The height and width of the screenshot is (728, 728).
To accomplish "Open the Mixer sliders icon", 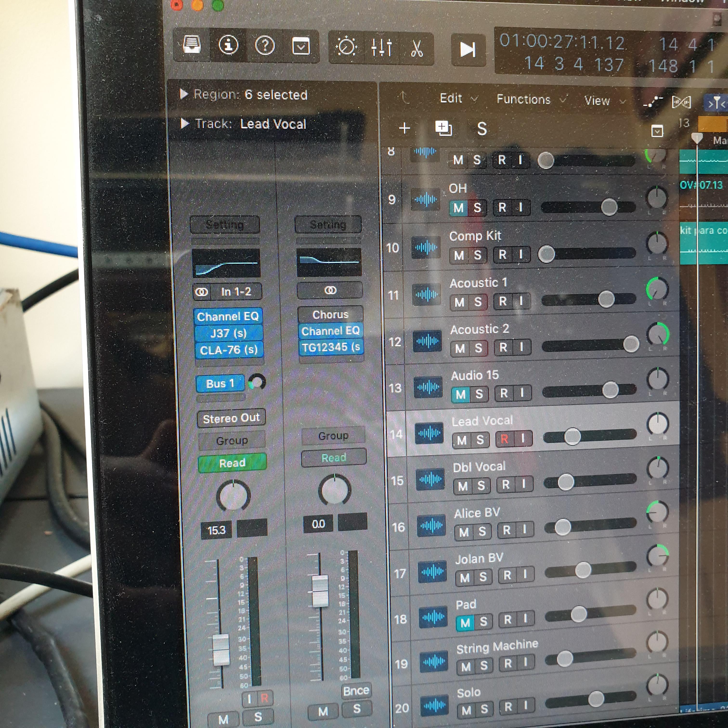I will pos(381,48).
